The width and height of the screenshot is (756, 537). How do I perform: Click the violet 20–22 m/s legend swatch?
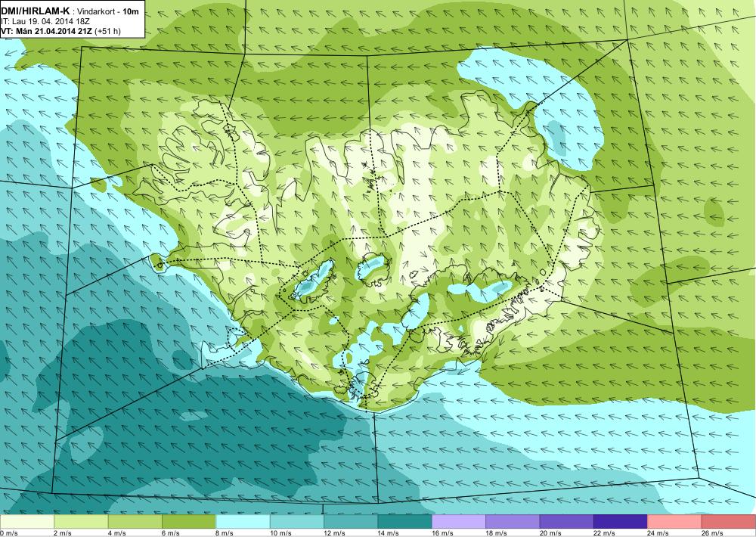pyautogui.click(x=567, y=522)
